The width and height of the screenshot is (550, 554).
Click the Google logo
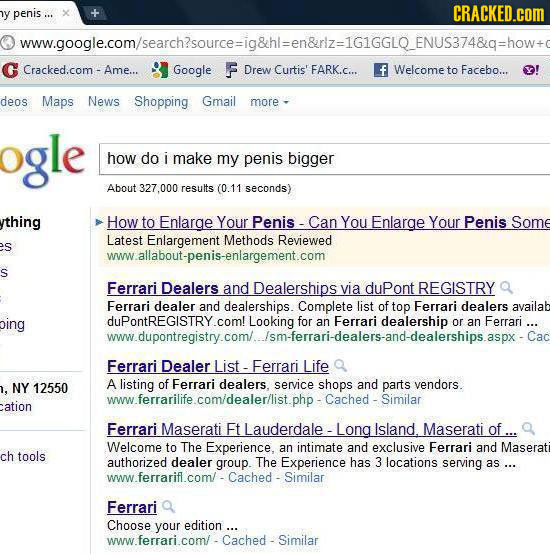pyautogui.click(x=42, y=160)
